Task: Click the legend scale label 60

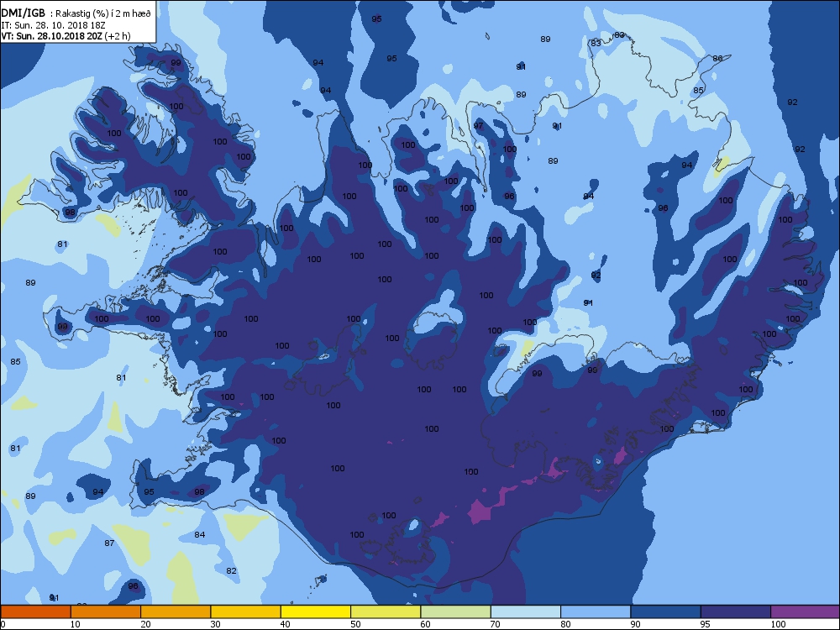Action: click(425, 624)
